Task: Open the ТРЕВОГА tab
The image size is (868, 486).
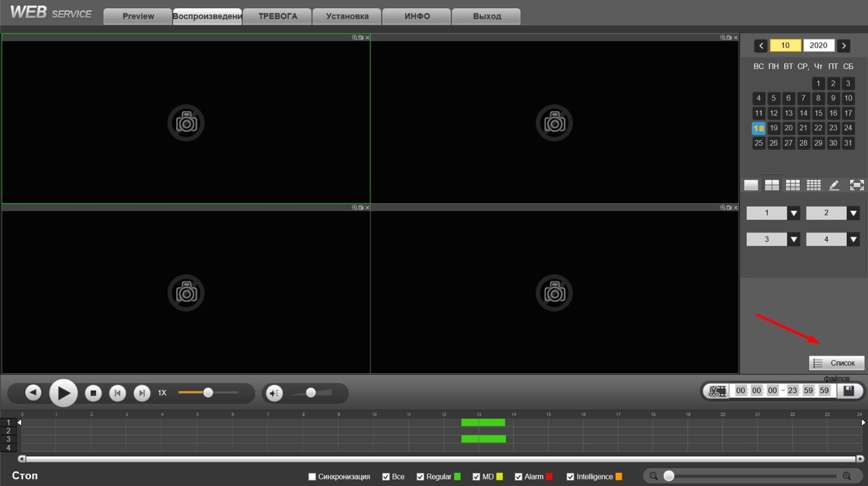Action: (278, 17)
